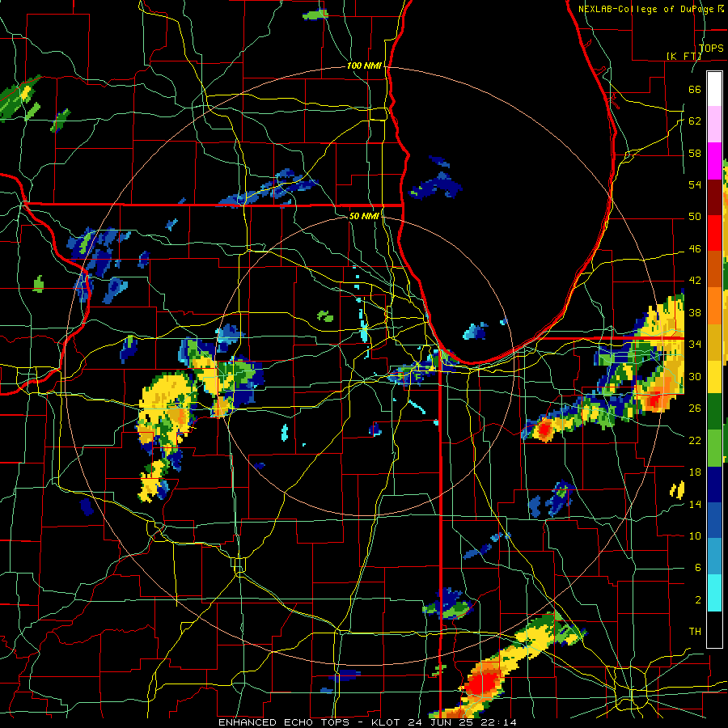Screen dimensions: 728x728
Task: Select the 38 legend value
Action: [695, 312]
